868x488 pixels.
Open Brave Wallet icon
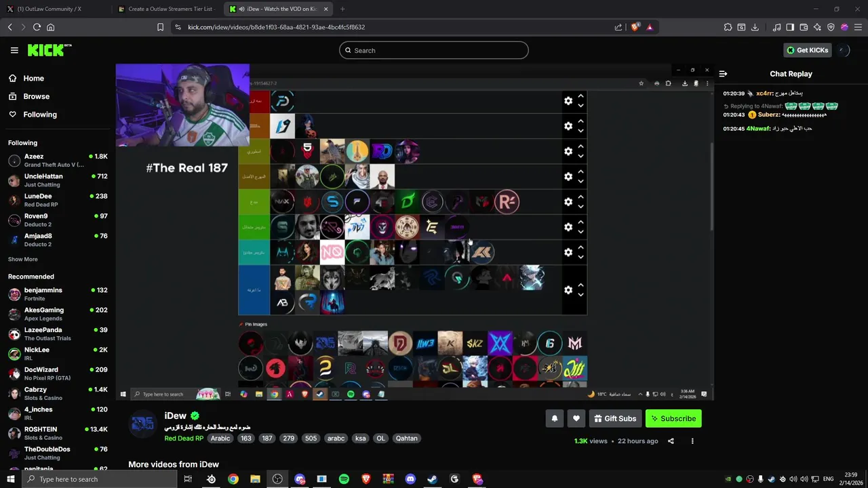click(x=804, y=27)
